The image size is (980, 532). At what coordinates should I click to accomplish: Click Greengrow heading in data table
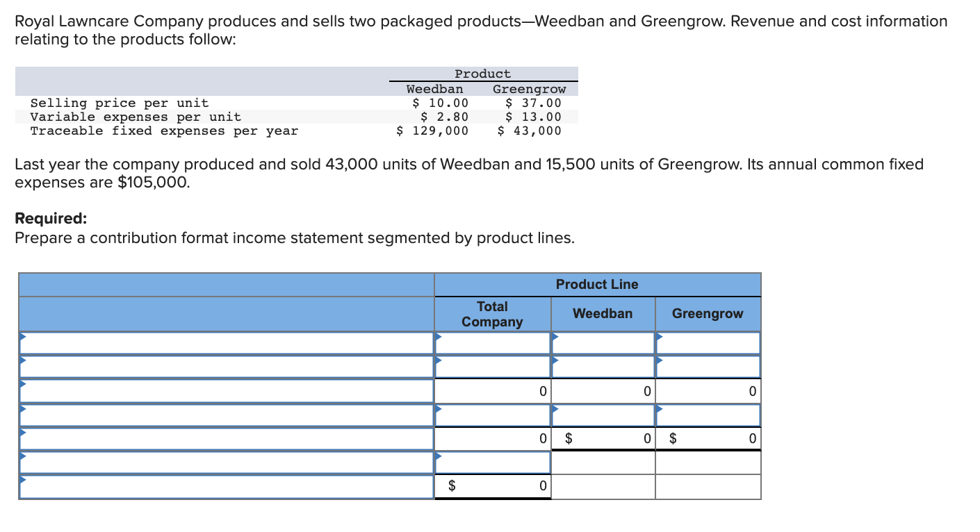530,89
